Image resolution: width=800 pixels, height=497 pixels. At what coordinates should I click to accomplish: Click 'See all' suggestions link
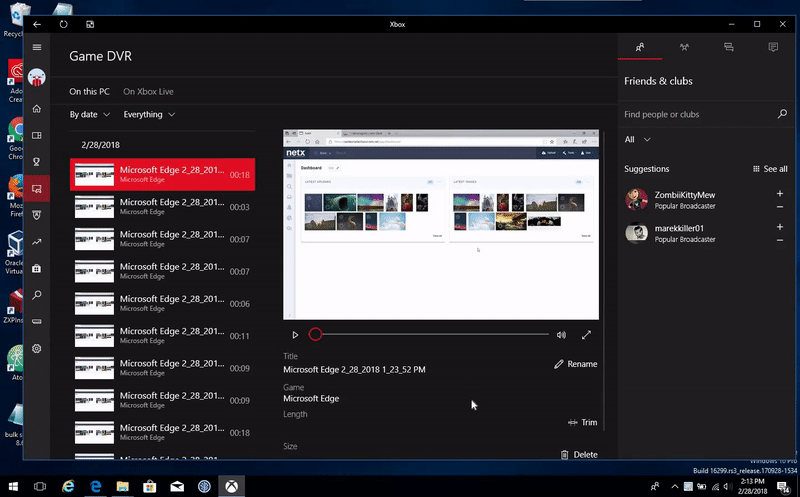tap(770, 169)
